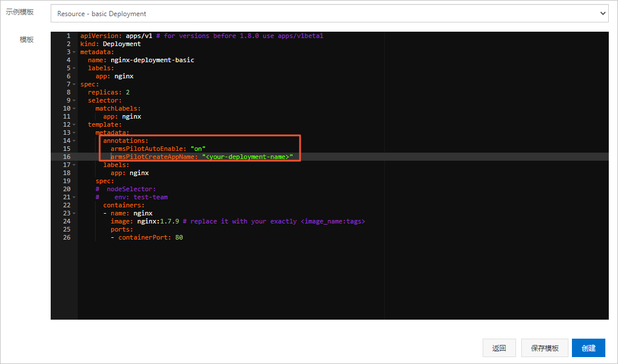Click the armsPilotAutoEnable "on" value

(x=198, y=149)
